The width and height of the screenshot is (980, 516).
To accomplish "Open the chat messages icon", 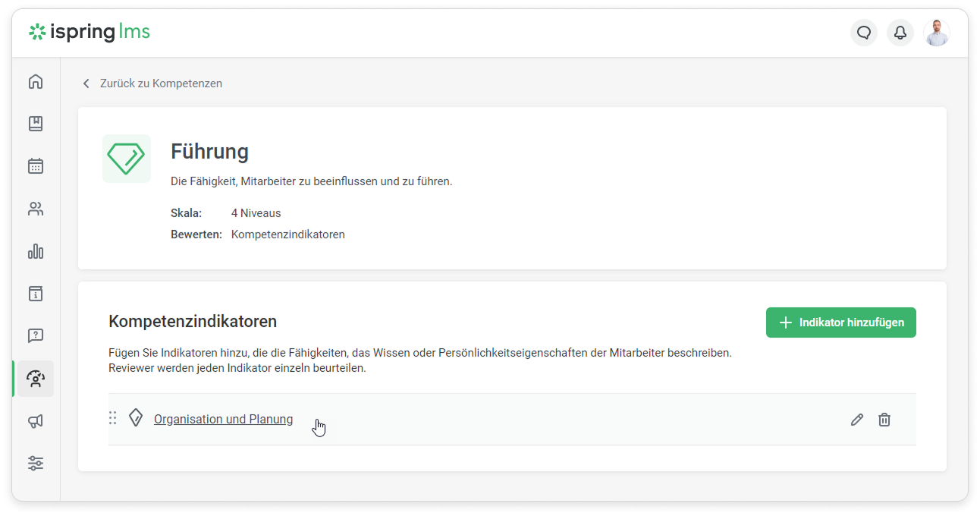I will (x=864, y=33).
